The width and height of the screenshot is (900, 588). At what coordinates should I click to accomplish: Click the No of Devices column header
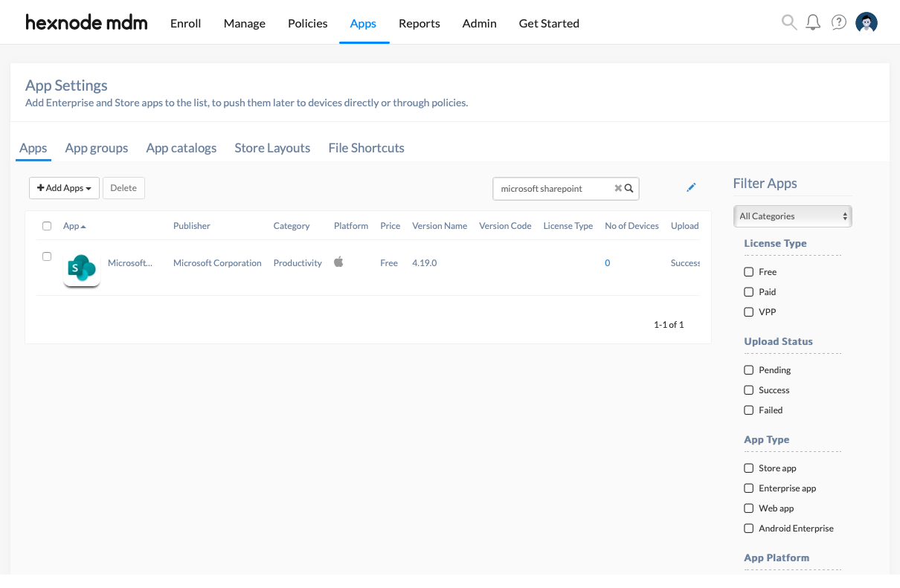[632, 226]
